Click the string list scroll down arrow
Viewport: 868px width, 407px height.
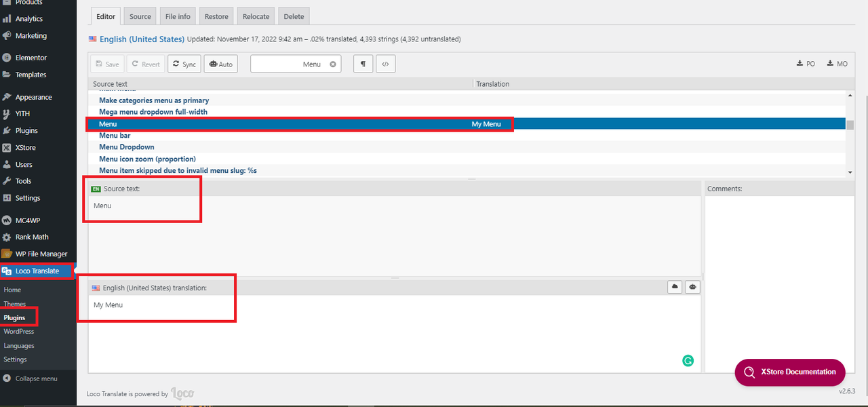850,172
